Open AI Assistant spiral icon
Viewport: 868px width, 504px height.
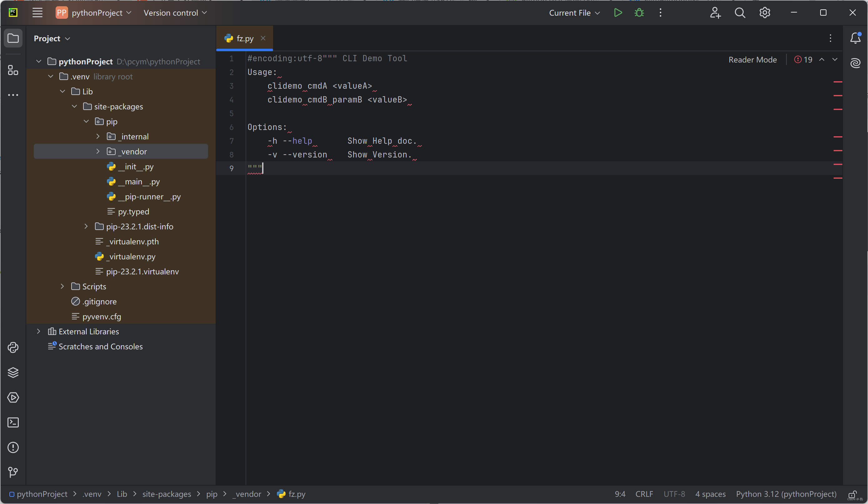pos(856,63)
